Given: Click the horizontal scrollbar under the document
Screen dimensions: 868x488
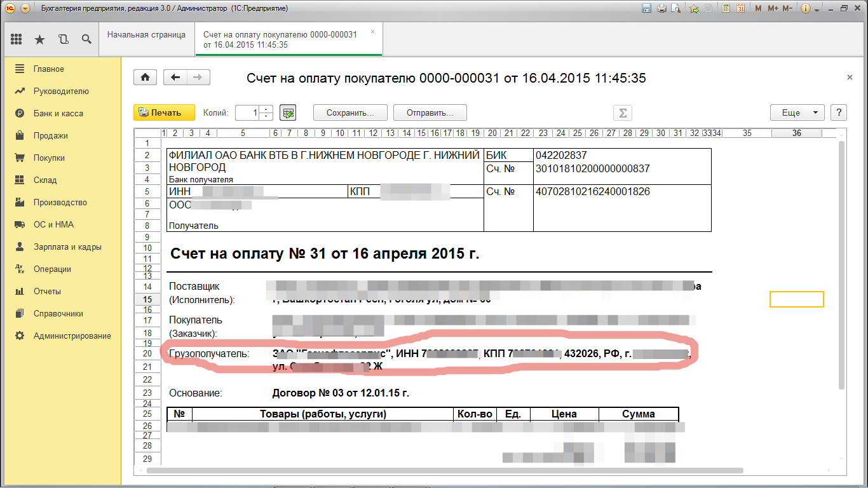Looking at the screenshot, I should [x=445, y=471].
